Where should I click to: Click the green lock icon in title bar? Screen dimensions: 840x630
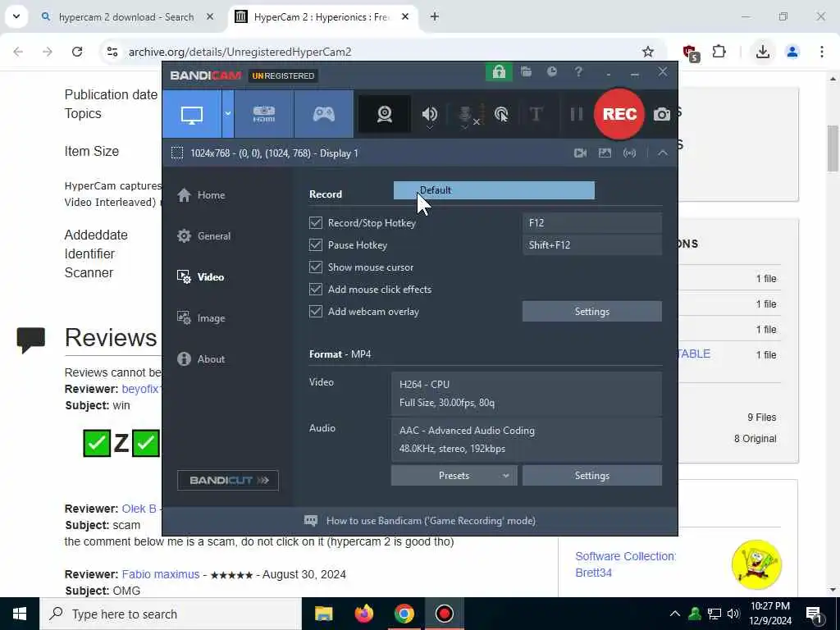pos(499,72)
